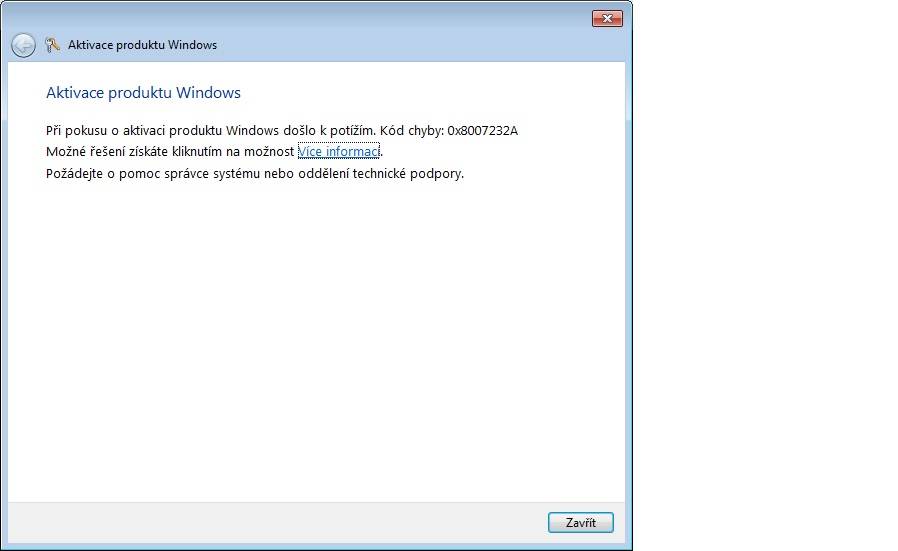Click the back arrow button
The image size is (898, 551).
23,45
